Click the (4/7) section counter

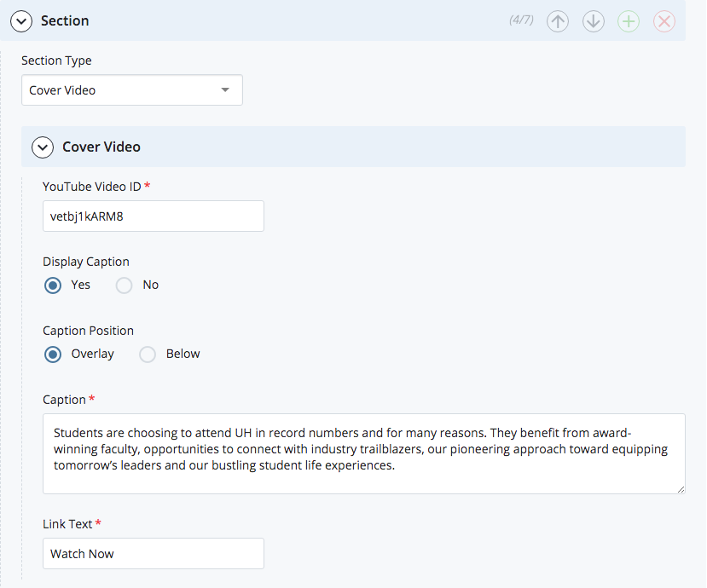[x=521, y=20]
